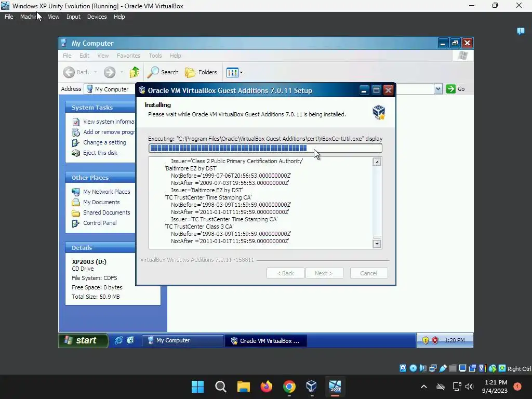Open the VirtualBox File menu
This screenshot has width=532, height=399.
point(9,17)
